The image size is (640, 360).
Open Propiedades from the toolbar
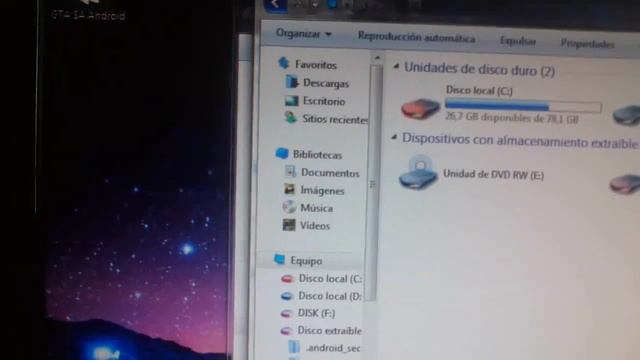(587, 43)
